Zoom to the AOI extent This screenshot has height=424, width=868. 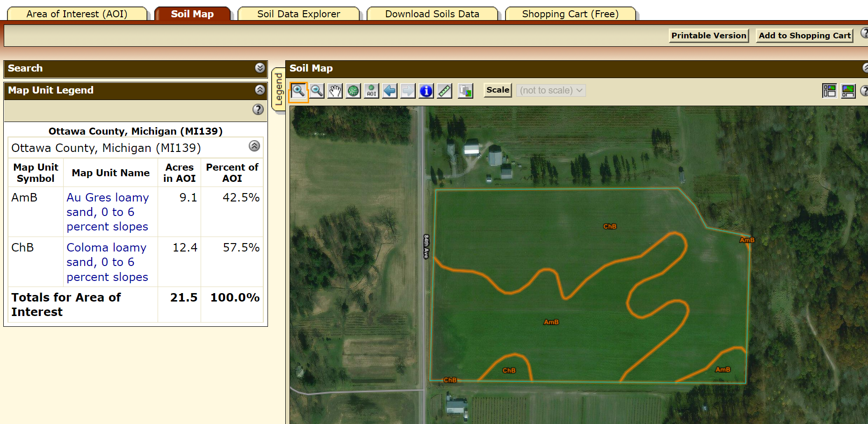[x=371, y=91]
